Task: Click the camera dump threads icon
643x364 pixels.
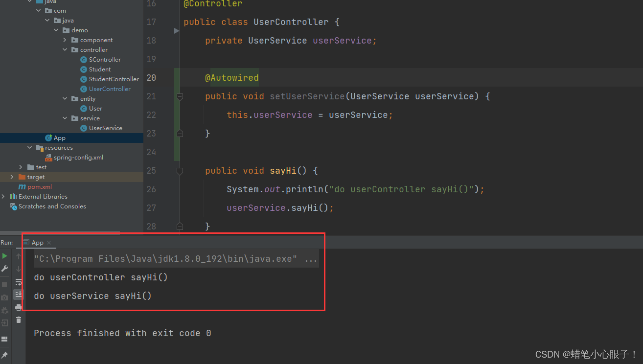Action: [x=4, y=297]
